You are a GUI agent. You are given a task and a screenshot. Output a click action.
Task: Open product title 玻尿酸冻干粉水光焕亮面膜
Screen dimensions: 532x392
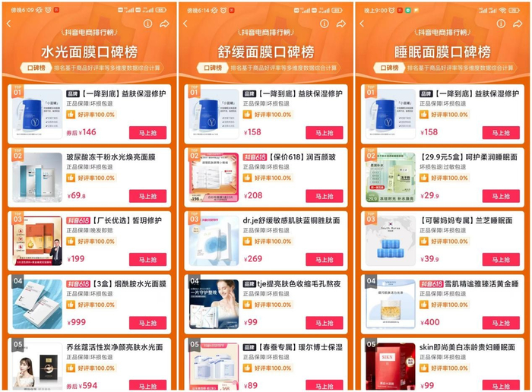point(111,157)
